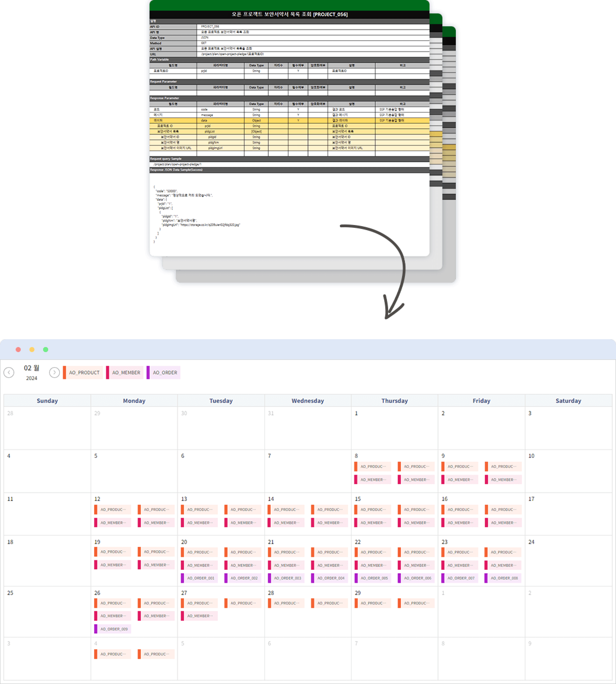Click the 'Response JSON Data Sample(Success)' header
This screenshot has height=684, width=616.
coord(290,170)
